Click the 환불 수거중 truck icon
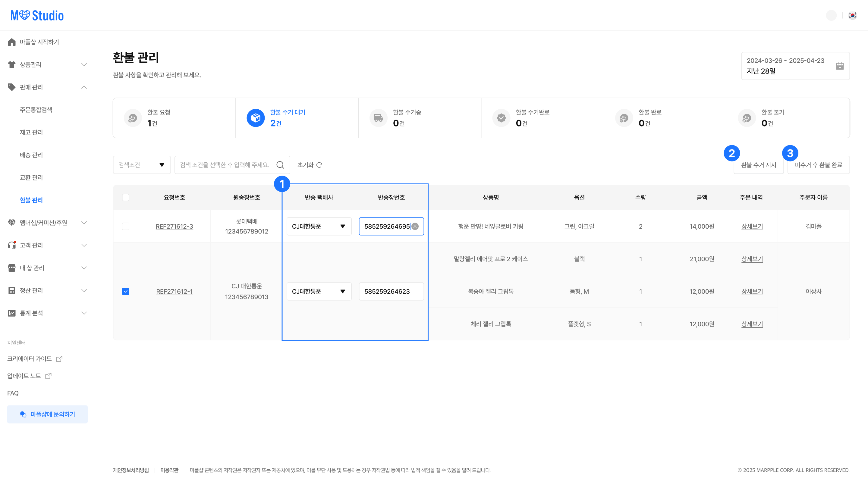The image size is (868, 488). 379,118
